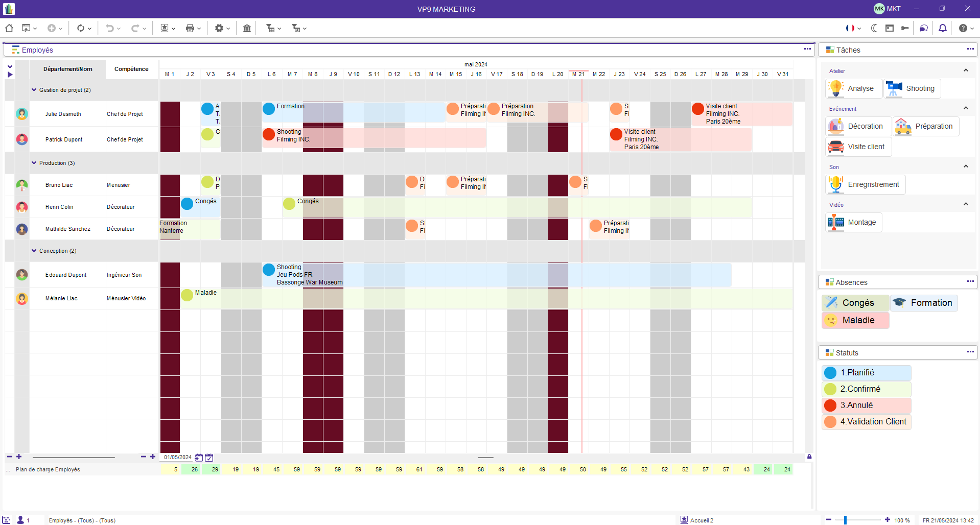Click the undo arrow icon
The image size is (980, 525).
[109, 29]
